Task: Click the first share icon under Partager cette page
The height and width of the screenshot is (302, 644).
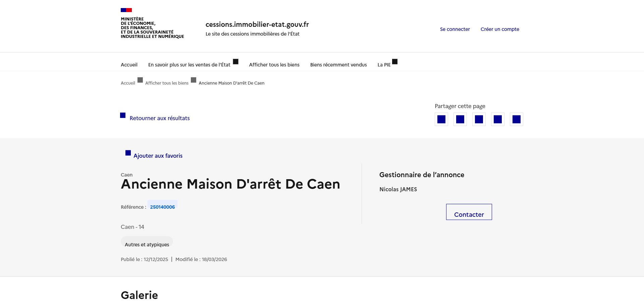Action: pyautogui.click(x=441, y=119)
